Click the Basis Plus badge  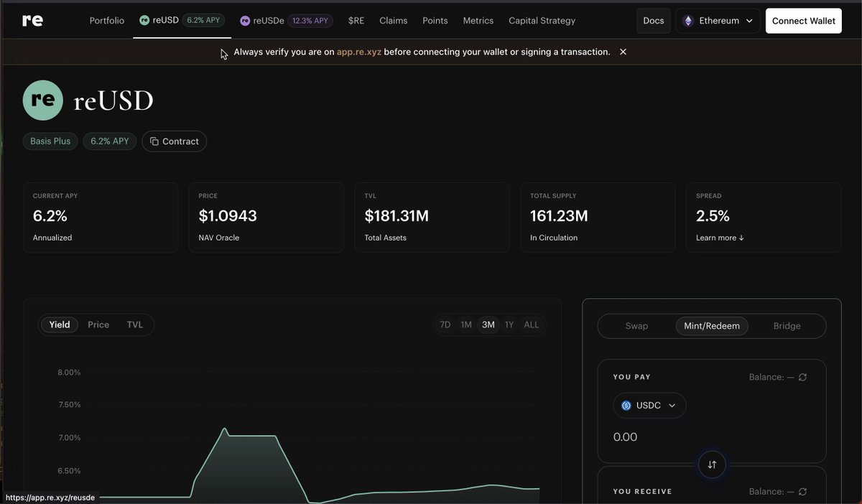point(50,141)
